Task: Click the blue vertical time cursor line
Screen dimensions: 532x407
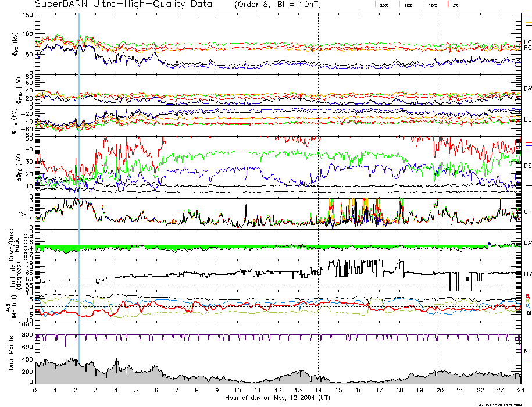Action: click(79, 174)
